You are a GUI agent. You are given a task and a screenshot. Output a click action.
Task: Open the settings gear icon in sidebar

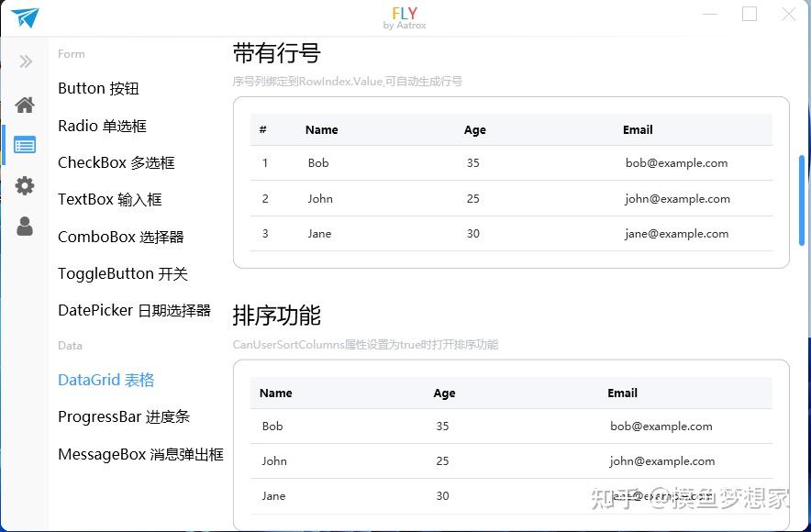[25, 184]
